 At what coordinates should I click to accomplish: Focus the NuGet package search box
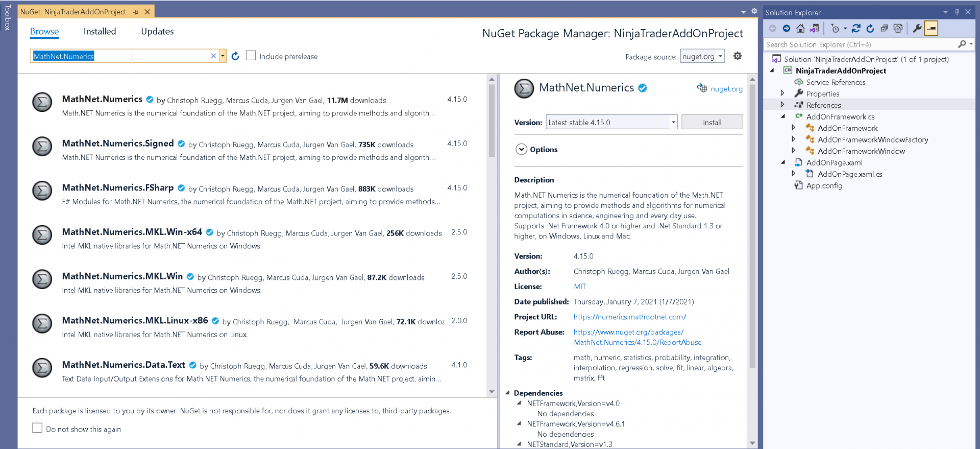(x=120, y=56)
